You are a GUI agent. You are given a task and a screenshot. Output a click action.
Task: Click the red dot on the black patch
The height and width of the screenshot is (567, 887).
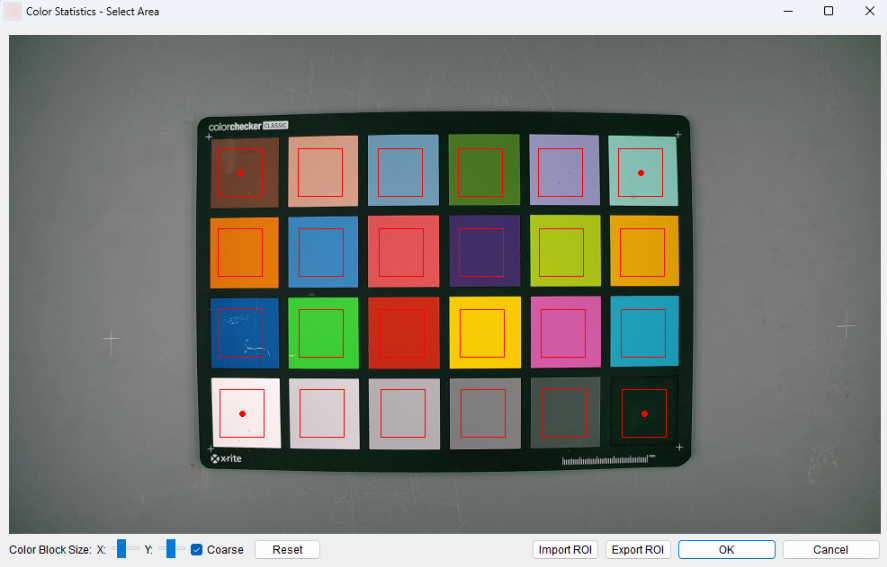[x=644, y=413]
